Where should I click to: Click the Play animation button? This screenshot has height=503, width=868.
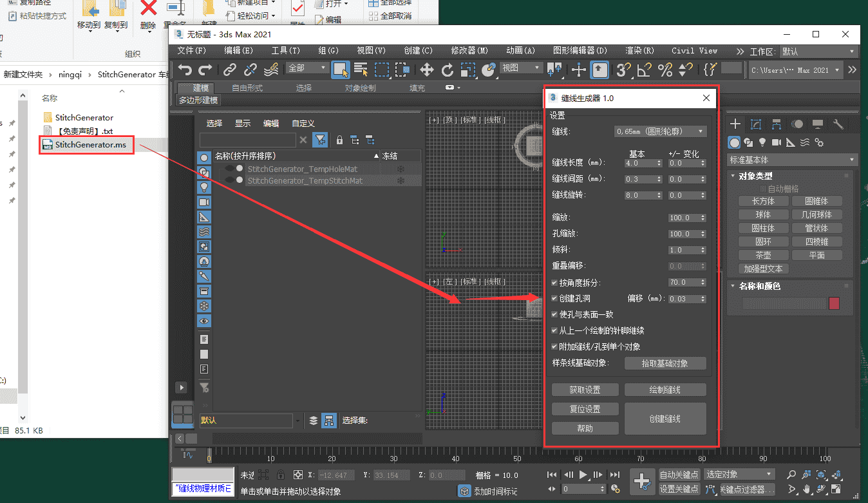point(583,475)
